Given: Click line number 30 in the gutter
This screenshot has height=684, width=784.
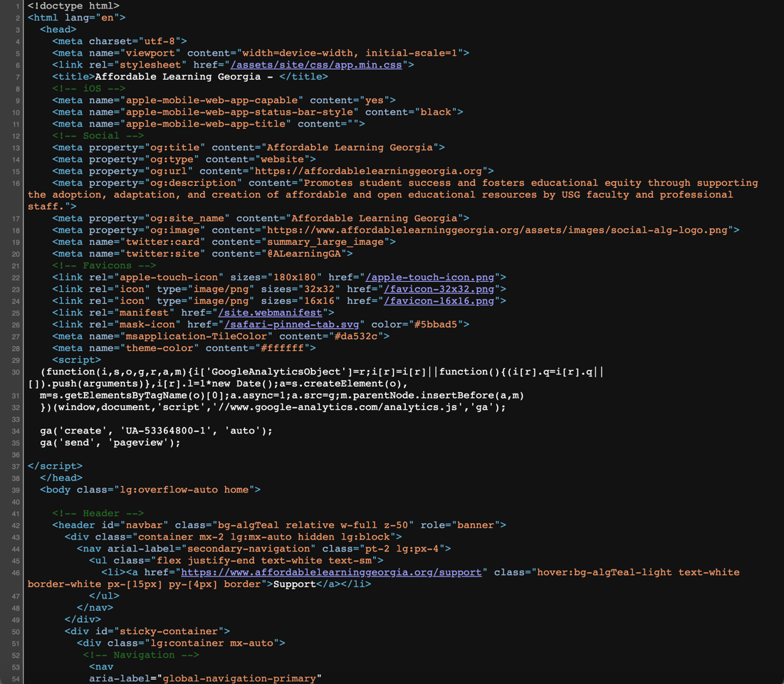Looking at the screenshot, I should coord(16,372).
